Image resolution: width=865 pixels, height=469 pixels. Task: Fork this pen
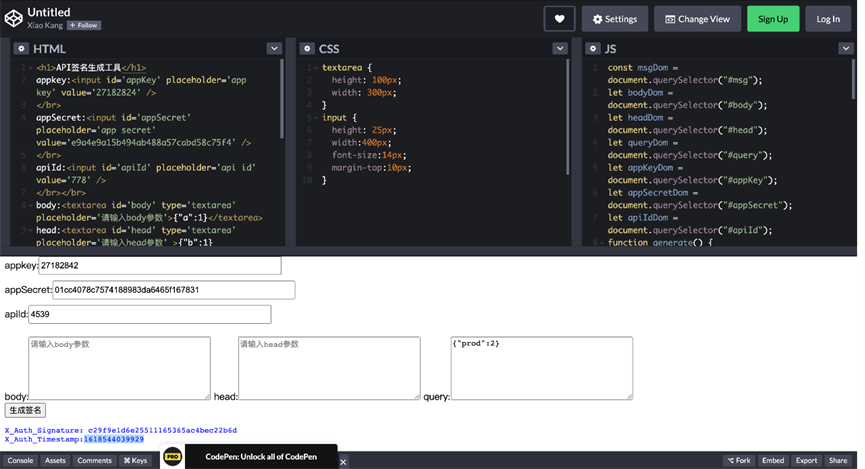pos(739,461)
